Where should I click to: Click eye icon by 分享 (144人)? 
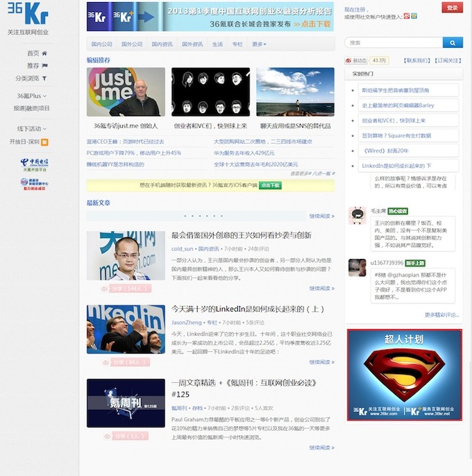click(x=105, y=289)
